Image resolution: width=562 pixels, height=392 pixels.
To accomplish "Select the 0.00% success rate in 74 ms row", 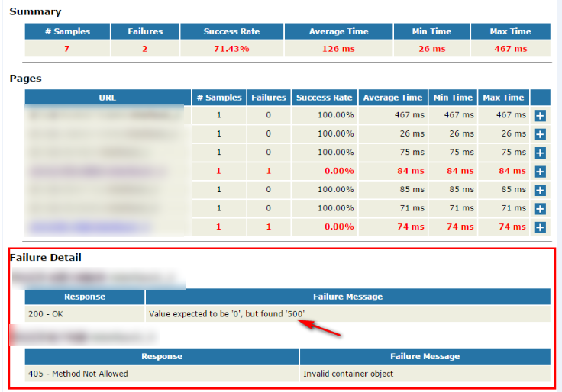I will [x=339, y=227].
